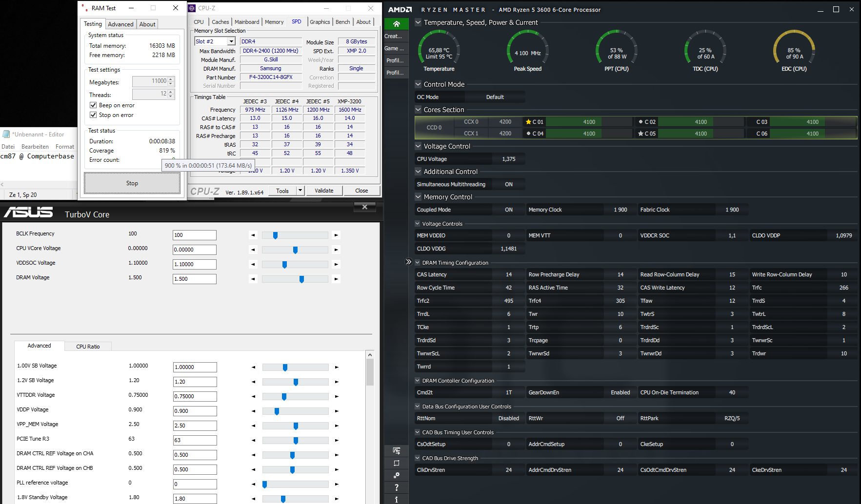This screenshot has height=504, width=861.
Task: Decrease VTTDDR Voltage with left arrow
Action: click(253, 397)
